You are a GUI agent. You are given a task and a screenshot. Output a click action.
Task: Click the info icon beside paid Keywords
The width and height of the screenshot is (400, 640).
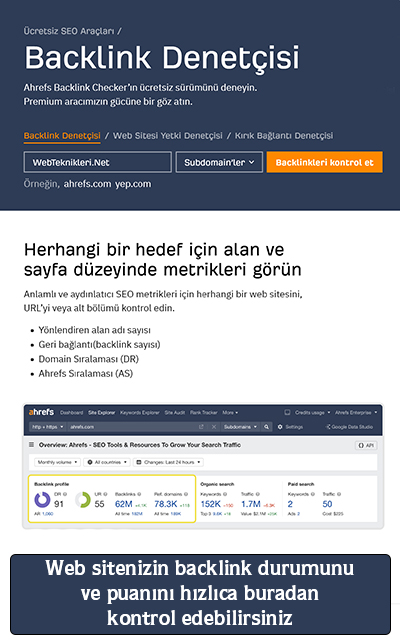(x=313, y=494)
